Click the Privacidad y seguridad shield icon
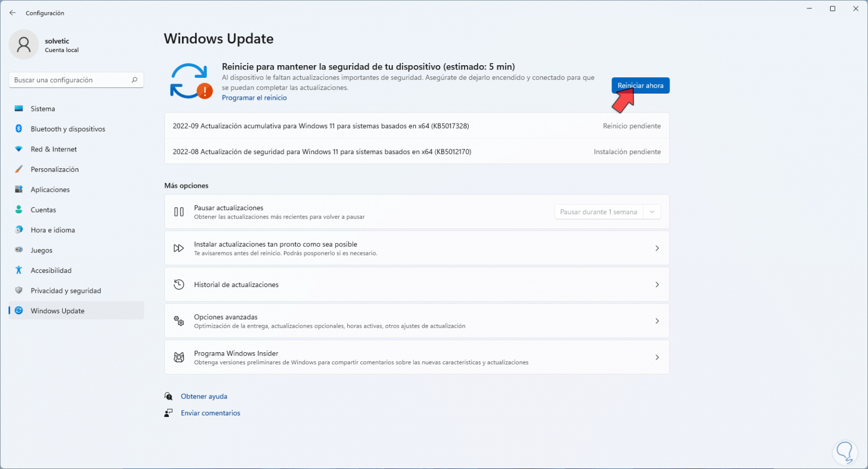Viewport: 868px width, 469px height. point(19,291)
